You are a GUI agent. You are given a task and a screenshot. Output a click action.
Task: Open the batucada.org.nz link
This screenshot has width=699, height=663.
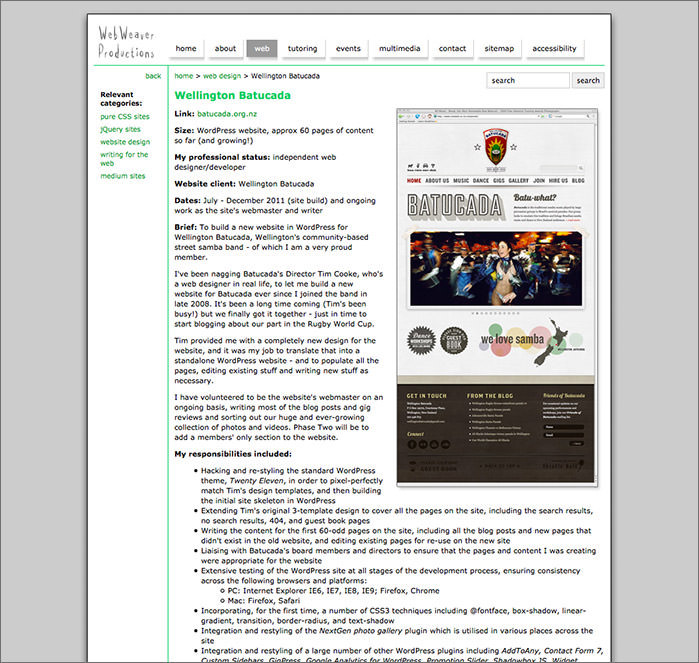[x=227, y=114]
